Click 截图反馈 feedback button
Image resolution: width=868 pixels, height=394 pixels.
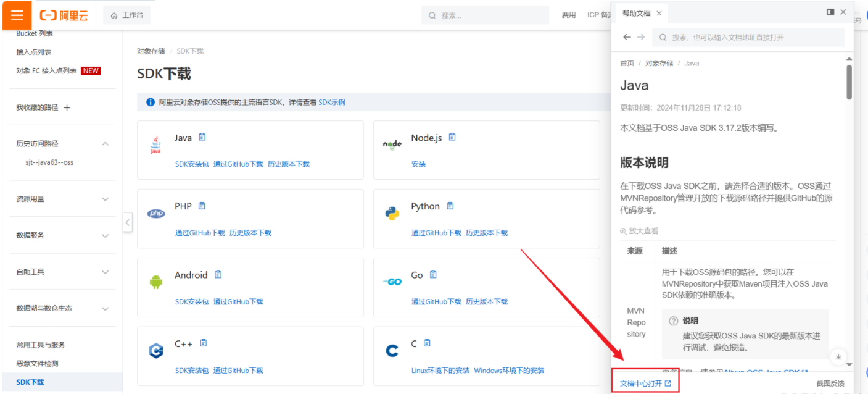coord(830,384)
